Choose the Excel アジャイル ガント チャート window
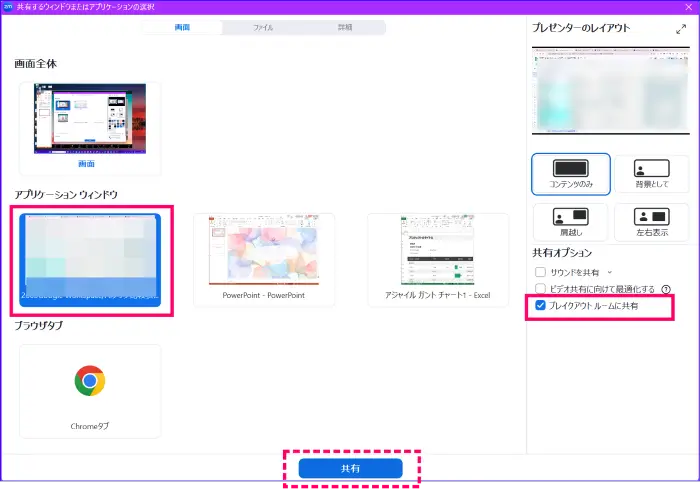700x489 pixels. pyautogui.click(x=438, y=260)
